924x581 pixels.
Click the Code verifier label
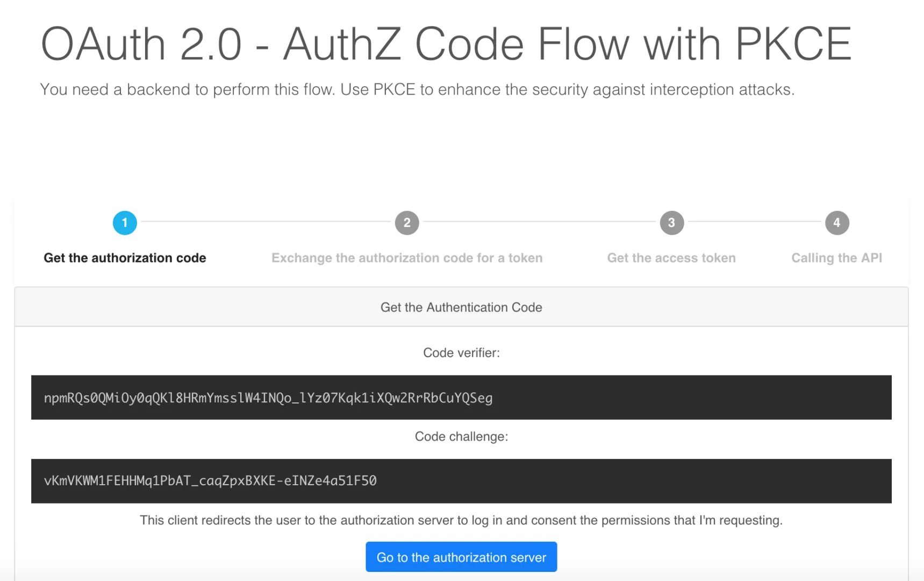[x=461, y=352]
